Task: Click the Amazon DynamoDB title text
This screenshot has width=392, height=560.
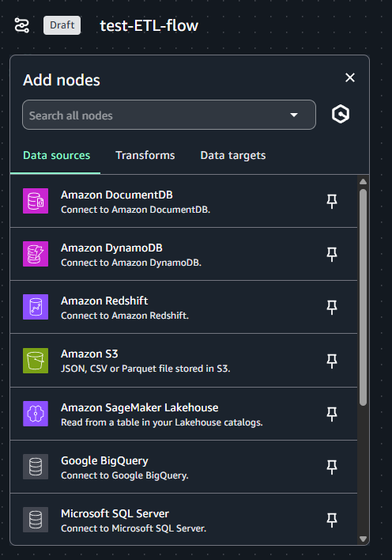Action: pyautogui.click(x=111, y=248)
